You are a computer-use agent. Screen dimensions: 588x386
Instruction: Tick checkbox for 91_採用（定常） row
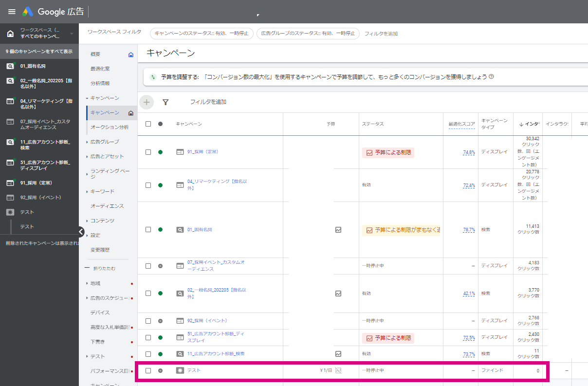[x=148, y=152]
